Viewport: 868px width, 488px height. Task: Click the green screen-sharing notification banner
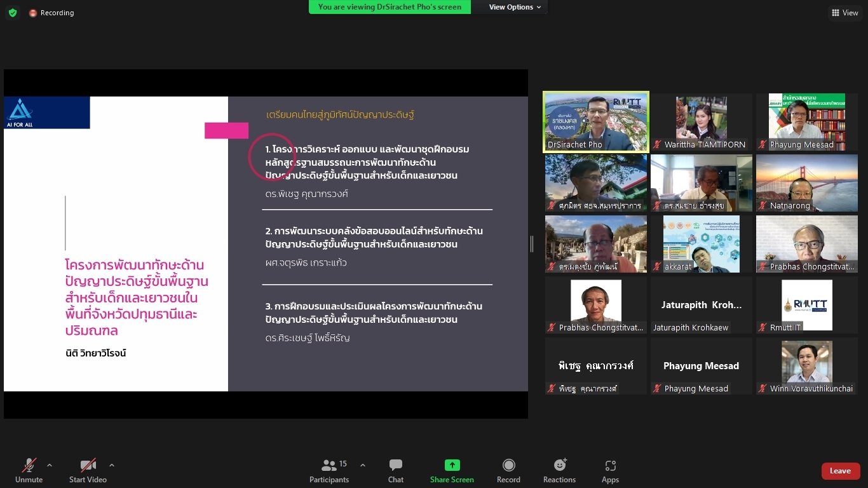click(390, 7)
